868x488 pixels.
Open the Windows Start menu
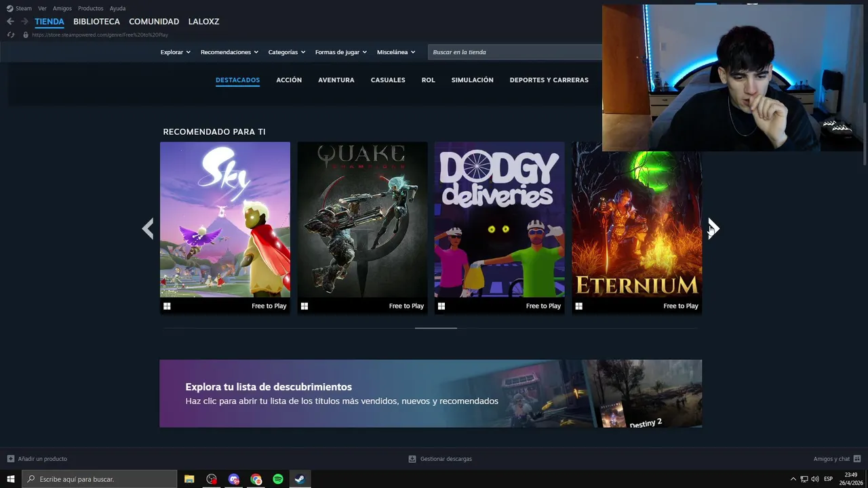pos(11,479)
